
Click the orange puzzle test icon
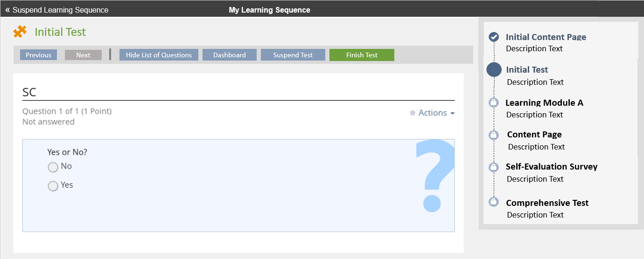point(20,32)
